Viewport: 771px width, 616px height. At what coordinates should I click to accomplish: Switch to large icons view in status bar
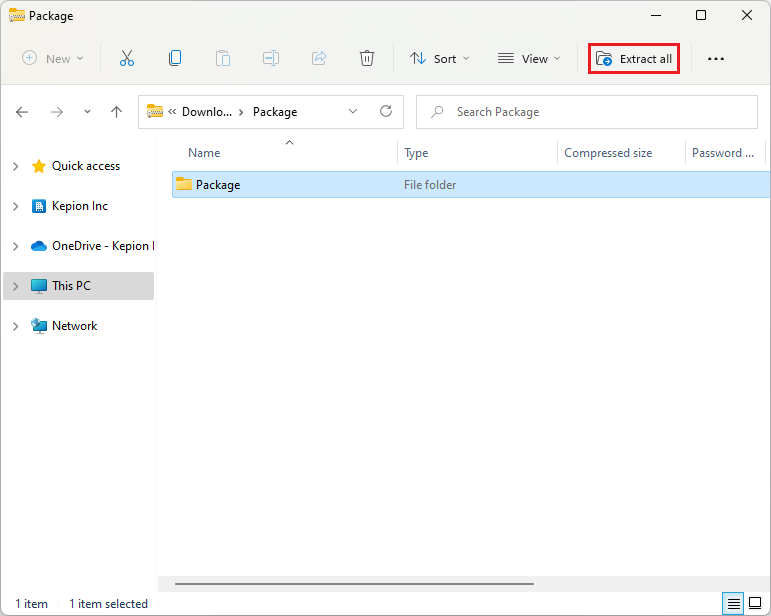click(755, 603)
